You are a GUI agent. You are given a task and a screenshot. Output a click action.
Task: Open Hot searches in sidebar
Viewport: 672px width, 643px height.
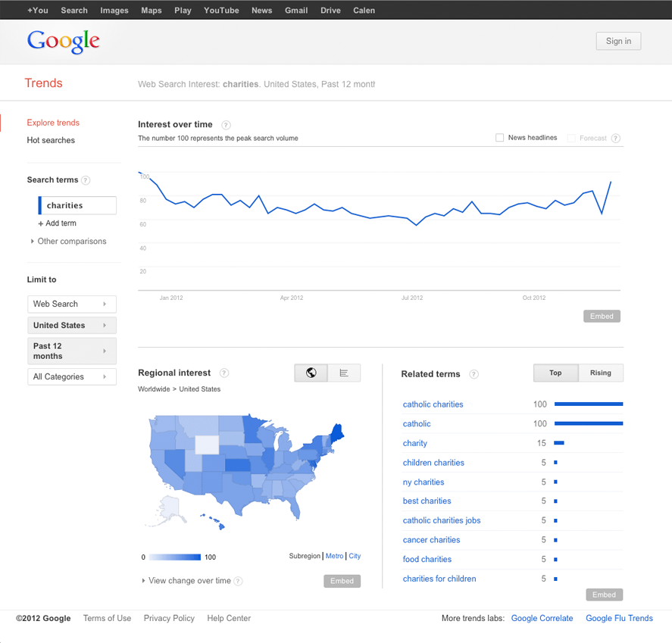coord(51,141)
